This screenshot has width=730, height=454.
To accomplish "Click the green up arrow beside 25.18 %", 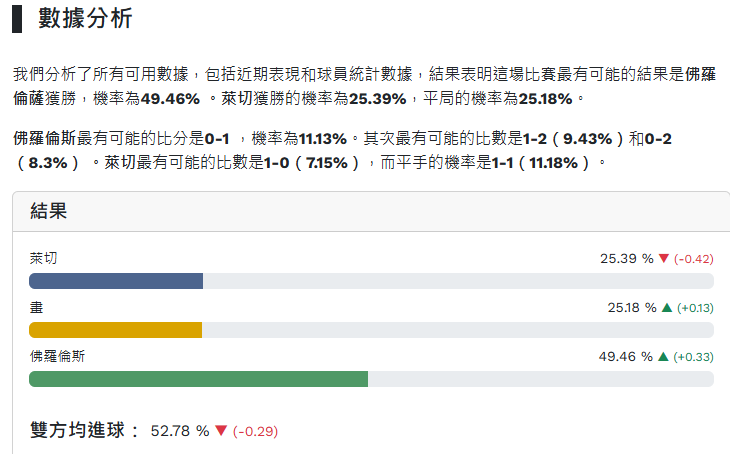I will (x=667, y=308).
